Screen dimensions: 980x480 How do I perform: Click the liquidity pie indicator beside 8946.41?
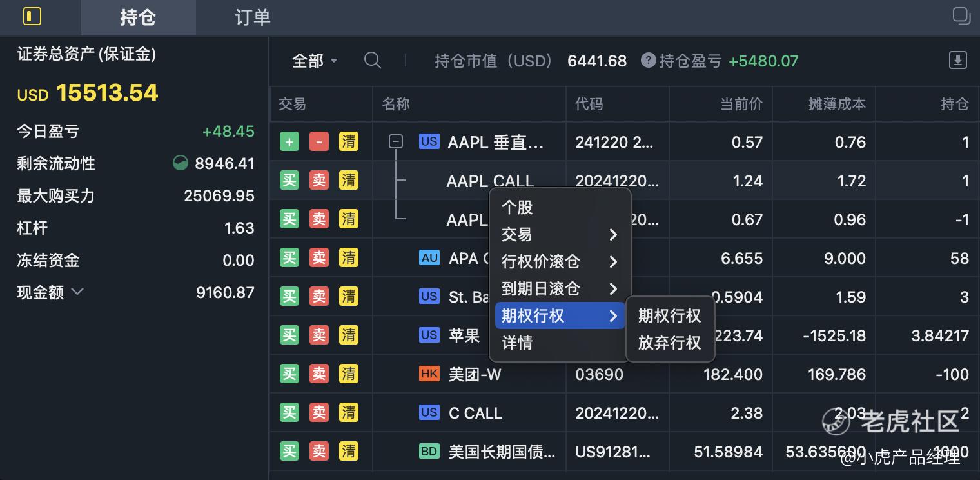[x=181, y=163]
